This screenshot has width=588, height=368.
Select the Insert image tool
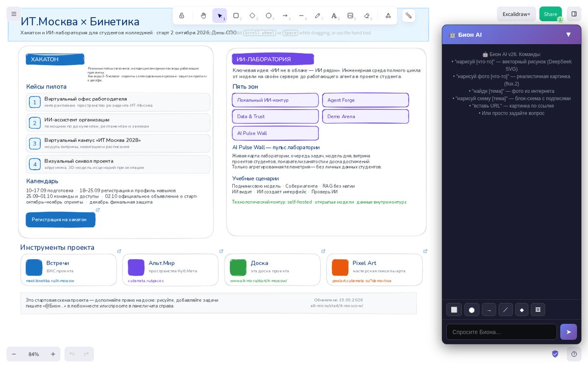click(350, 16)
